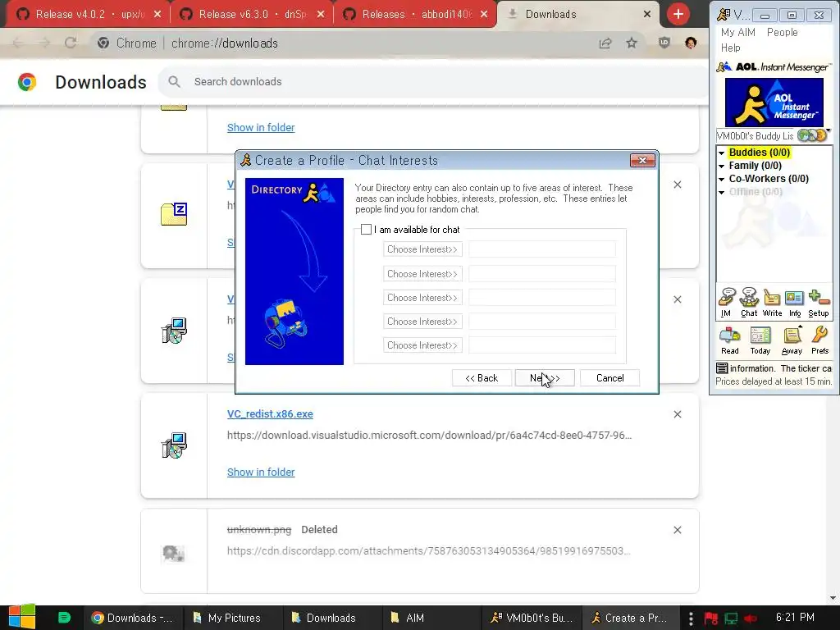Screen dimensions: 840x630
Task: Open the Downloads folder taskbar item
Action: pyautogui.click(x=331, y=618)
